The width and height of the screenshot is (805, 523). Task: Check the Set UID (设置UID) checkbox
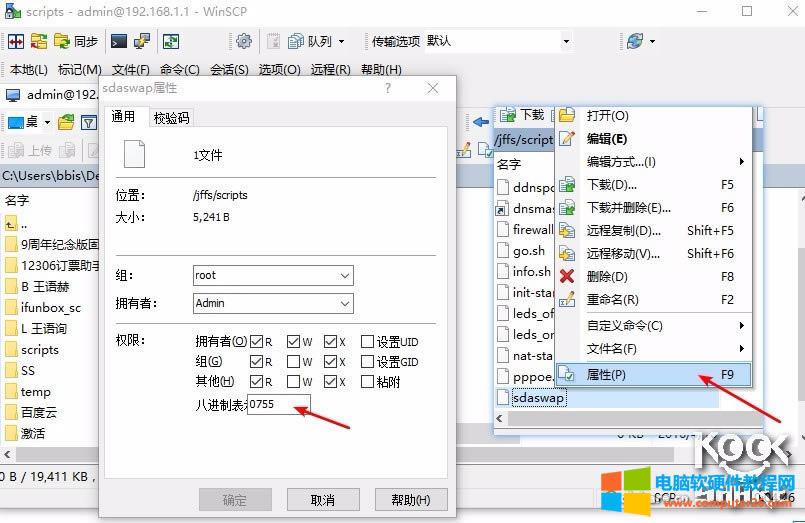tap(368, 341)
